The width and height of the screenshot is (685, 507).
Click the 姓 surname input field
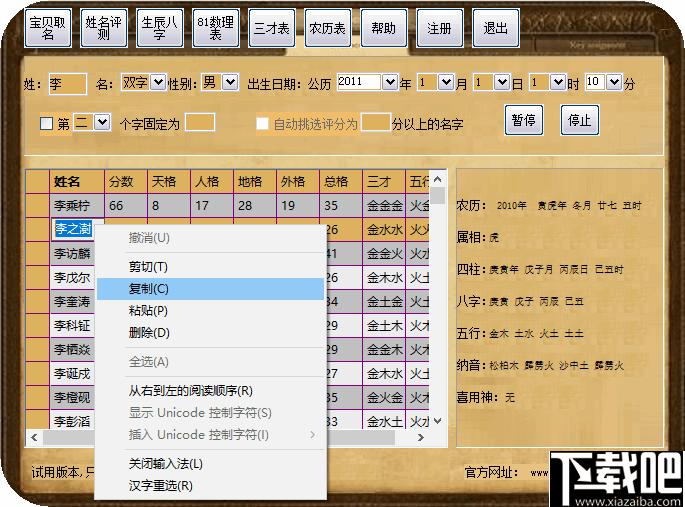tap(67, 84)
